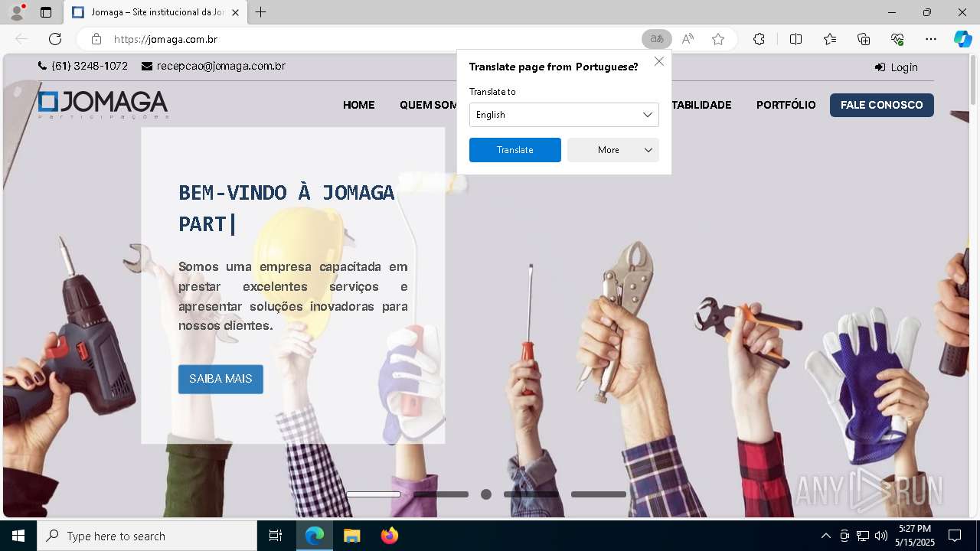This screenshot has width=980, height=551.
Task: Open the Copilot sidebar icon
Action: tap(962, 39)
